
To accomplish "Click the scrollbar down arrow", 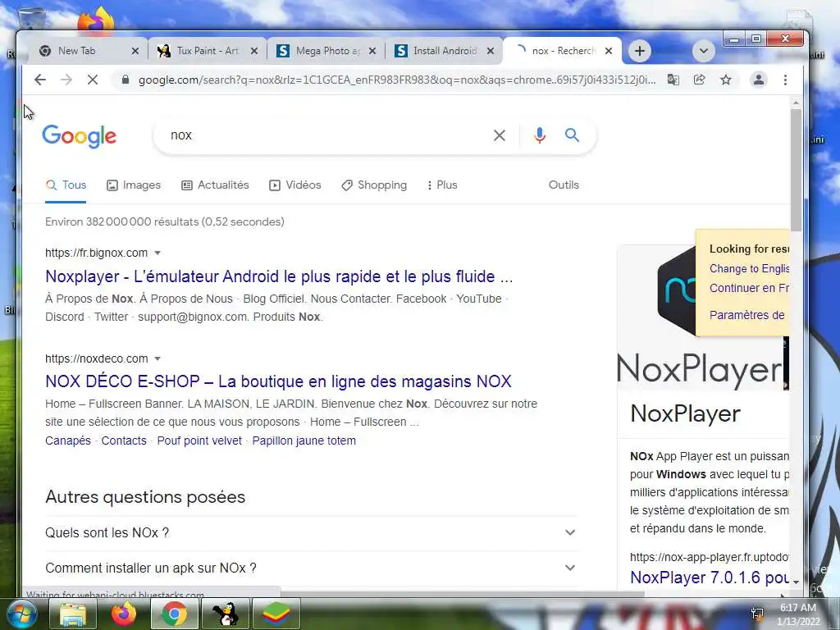I will (x=796, y=582).
